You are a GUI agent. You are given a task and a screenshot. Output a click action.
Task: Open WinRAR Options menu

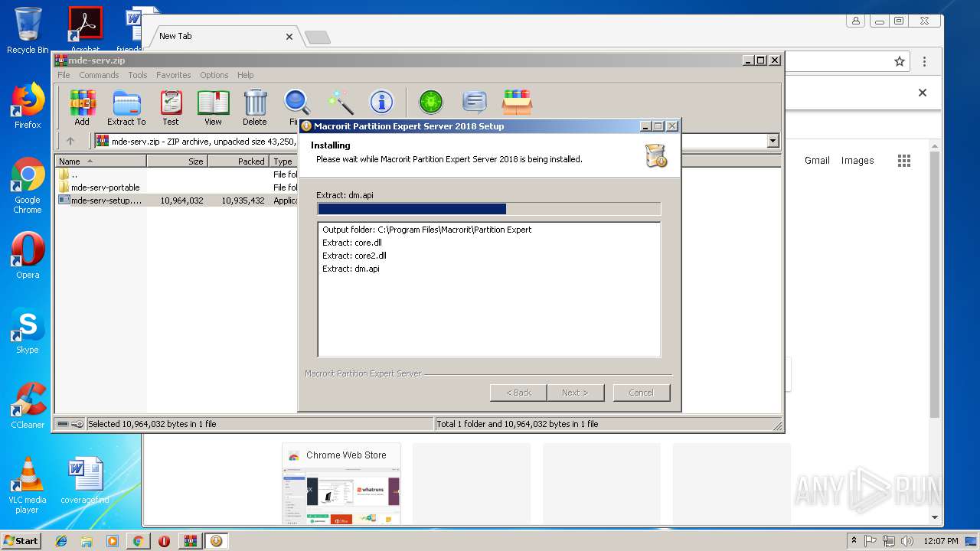[x=214, y=75]
